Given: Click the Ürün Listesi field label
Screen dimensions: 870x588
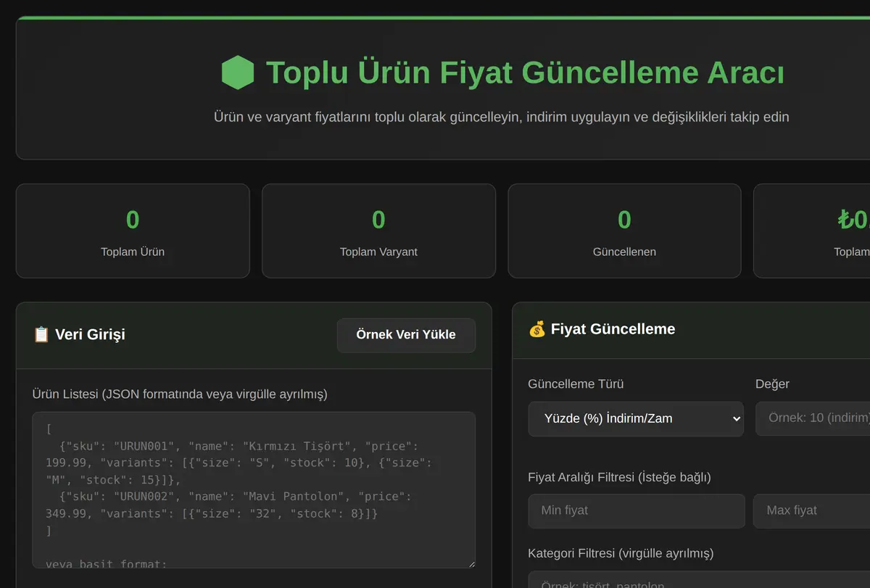Looking at the screenshot, I should [180, 394].
